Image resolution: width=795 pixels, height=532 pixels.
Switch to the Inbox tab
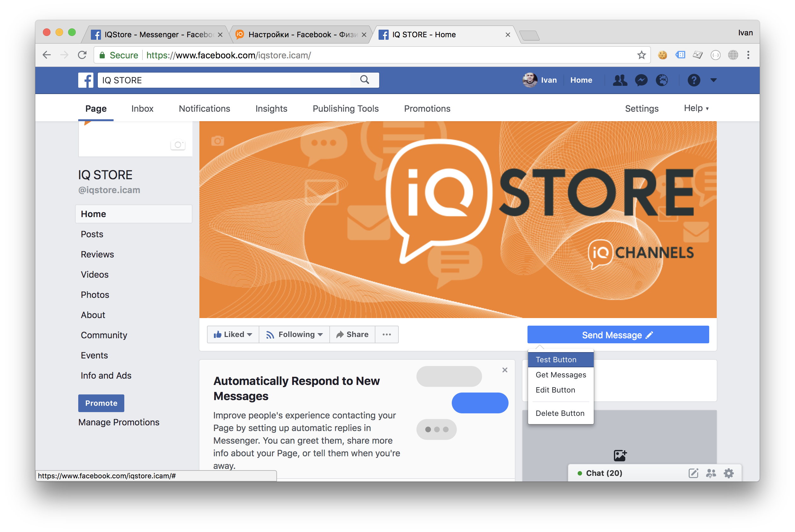(x=143, y=109)
